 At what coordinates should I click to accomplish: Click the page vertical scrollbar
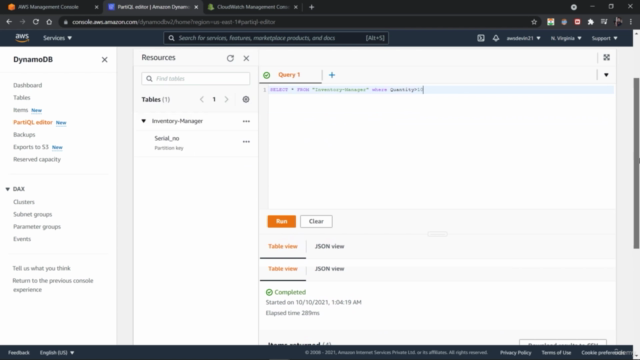636,163
